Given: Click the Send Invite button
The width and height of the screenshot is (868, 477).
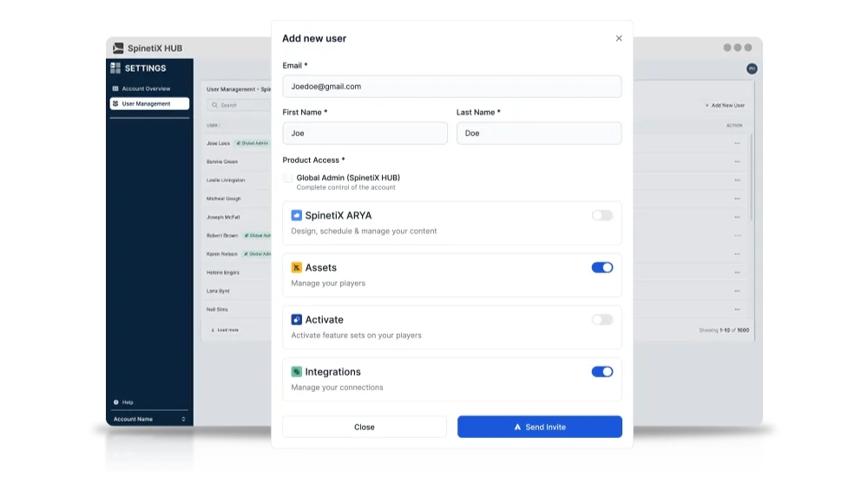Looking at the screenshot, I should pyautogui.click(x=539, y=427).
